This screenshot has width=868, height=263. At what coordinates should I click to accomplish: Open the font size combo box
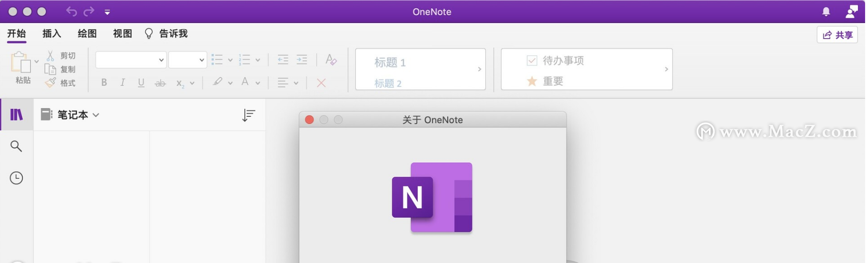pyautogui.click(x=188, y=60)
